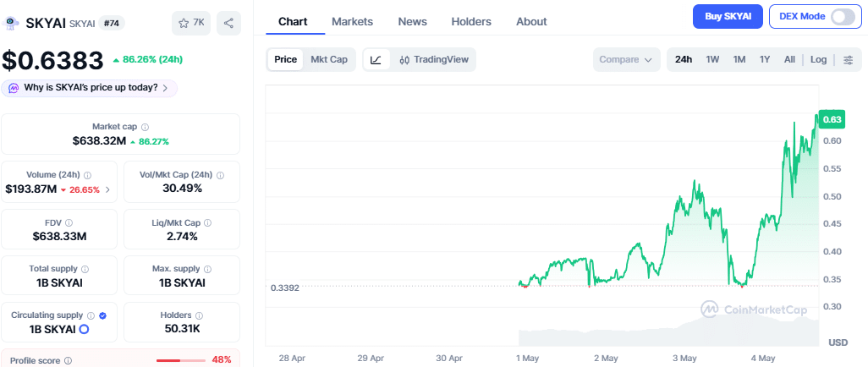Click the $0.6383 price value
Screen dimensions: 868x367
[52, 60]
